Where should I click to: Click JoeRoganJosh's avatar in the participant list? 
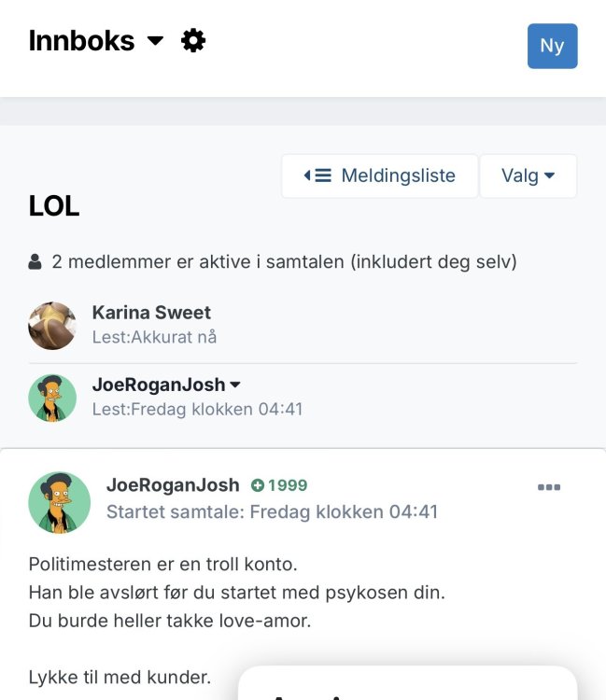pos(52,398)
